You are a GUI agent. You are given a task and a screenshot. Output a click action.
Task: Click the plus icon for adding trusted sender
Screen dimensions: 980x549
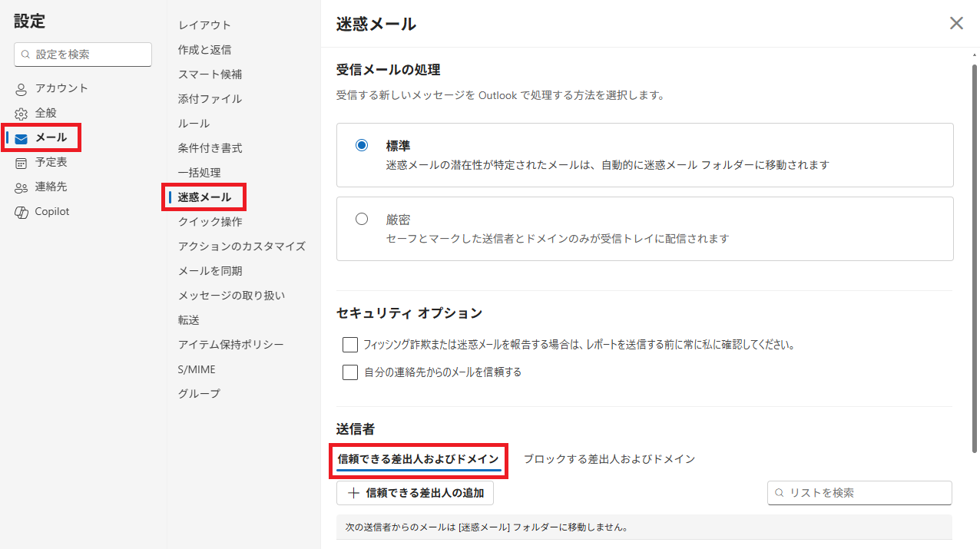point(353,493)
